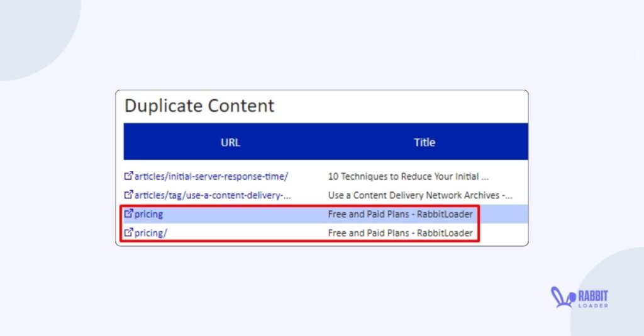Open the articles/tag/use-a-content-delivery-... link
The height and width of the screenshot is (336, 644).
[213, 195]
